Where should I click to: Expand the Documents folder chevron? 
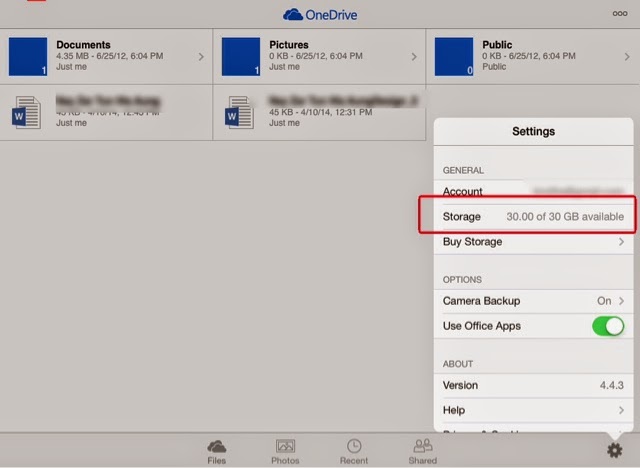click(201, 57)
